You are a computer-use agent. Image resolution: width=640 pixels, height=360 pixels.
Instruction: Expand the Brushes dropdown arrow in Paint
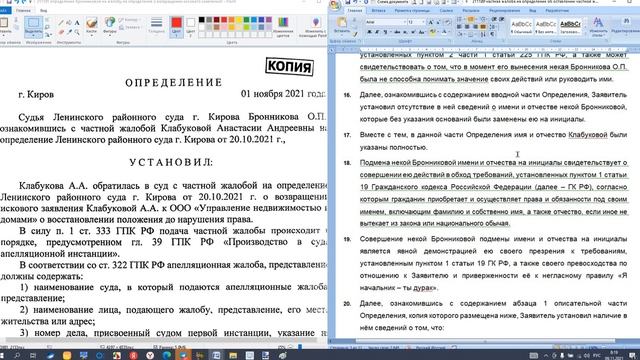pos(91,36)
